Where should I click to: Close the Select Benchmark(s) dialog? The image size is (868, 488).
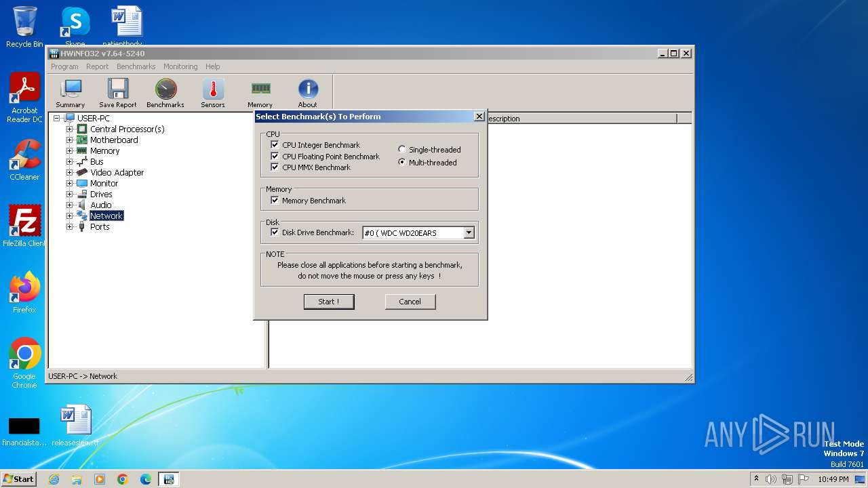click(479, 117)
